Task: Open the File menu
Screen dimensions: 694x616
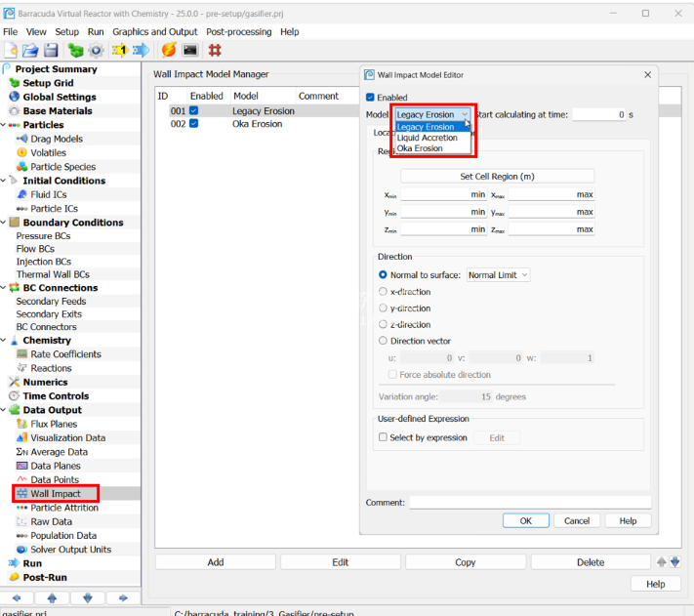Action: [10, 32]
